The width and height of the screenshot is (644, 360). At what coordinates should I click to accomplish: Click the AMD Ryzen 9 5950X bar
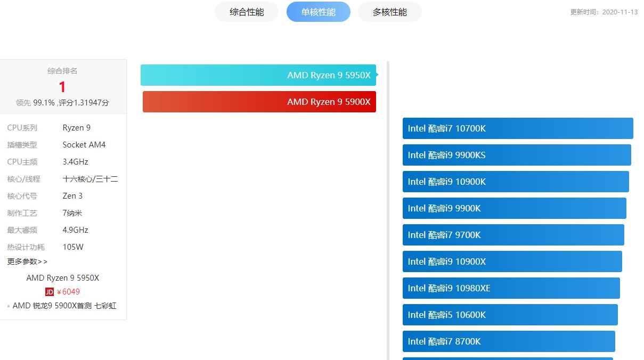(x=258, y=75)
